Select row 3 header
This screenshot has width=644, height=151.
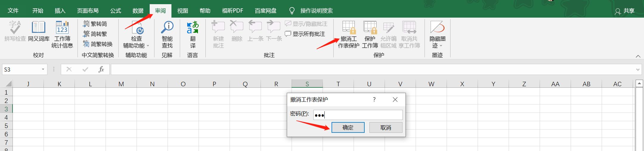(6, 109)
